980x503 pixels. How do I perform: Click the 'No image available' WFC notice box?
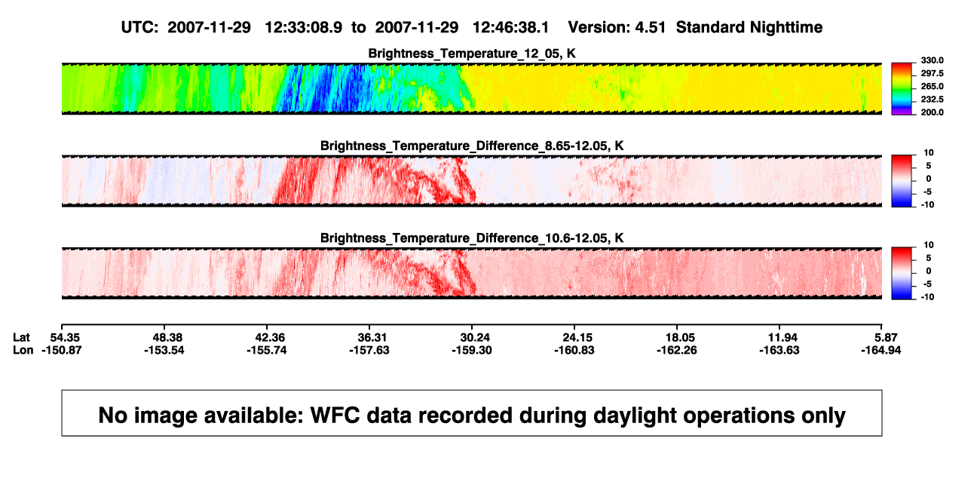(472, 413)
